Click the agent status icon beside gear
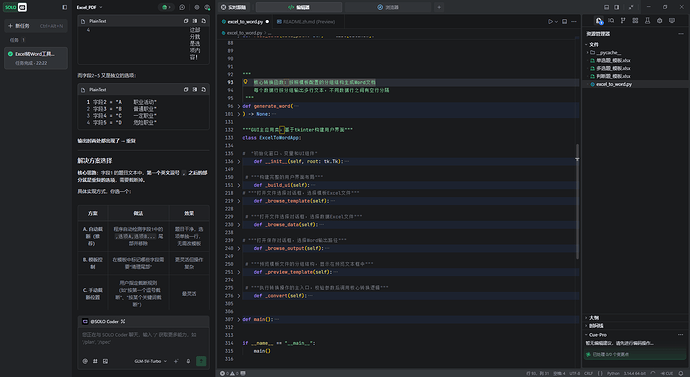690x377 pixels. pos(207,7)
